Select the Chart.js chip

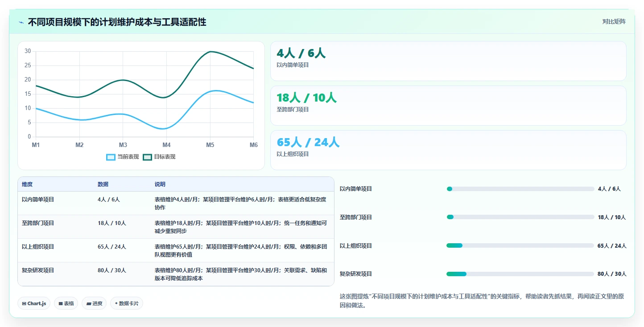coord(34,303)
